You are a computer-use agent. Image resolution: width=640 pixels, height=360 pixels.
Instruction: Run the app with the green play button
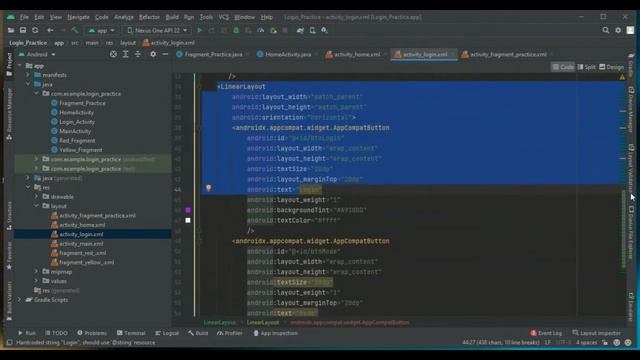pyautogui.click(x=200, y=30)
